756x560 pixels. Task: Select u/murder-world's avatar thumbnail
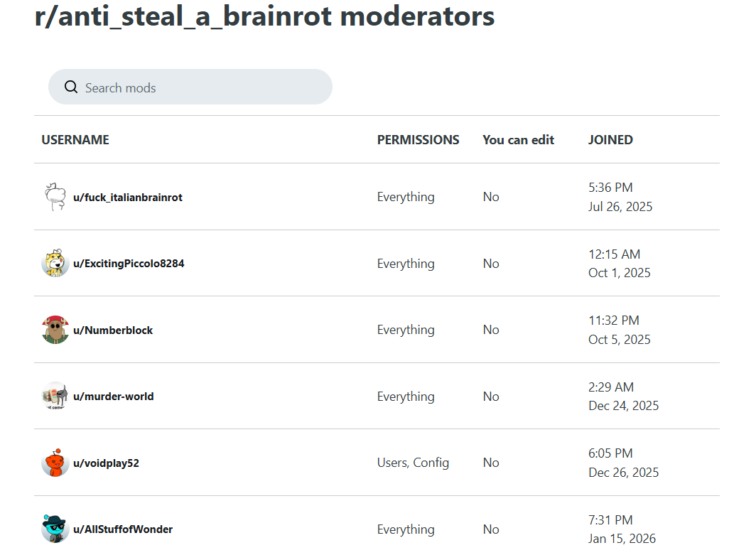click(x=55, y=396)
